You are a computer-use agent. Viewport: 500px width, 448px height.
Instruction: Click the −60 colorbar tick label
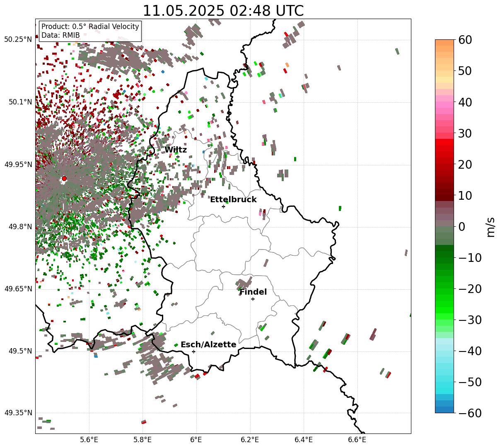(x=470, y=413)
